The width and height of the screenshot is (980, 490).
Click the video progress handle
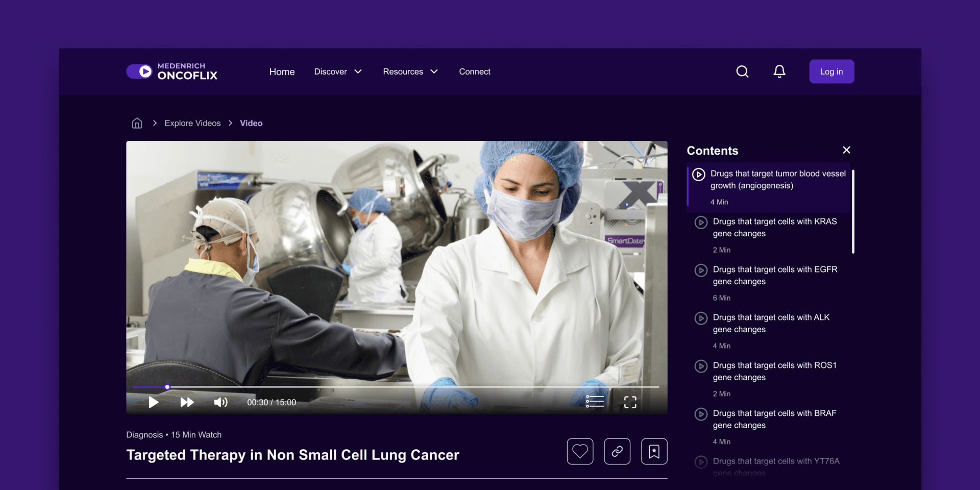coord(167,387)
